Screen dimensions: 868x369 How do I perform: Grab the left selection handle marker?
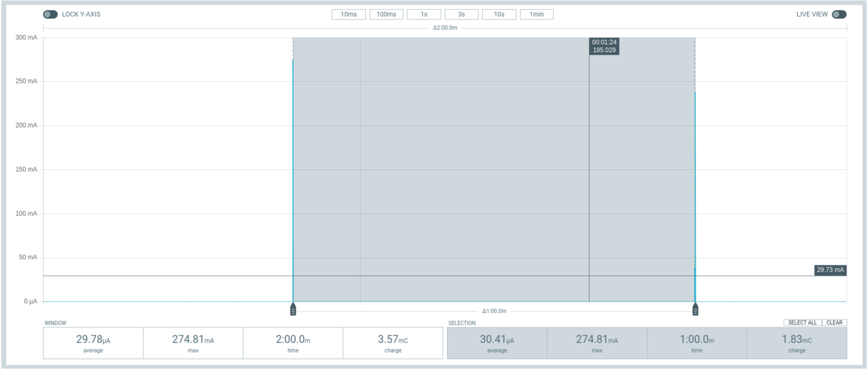293,309
